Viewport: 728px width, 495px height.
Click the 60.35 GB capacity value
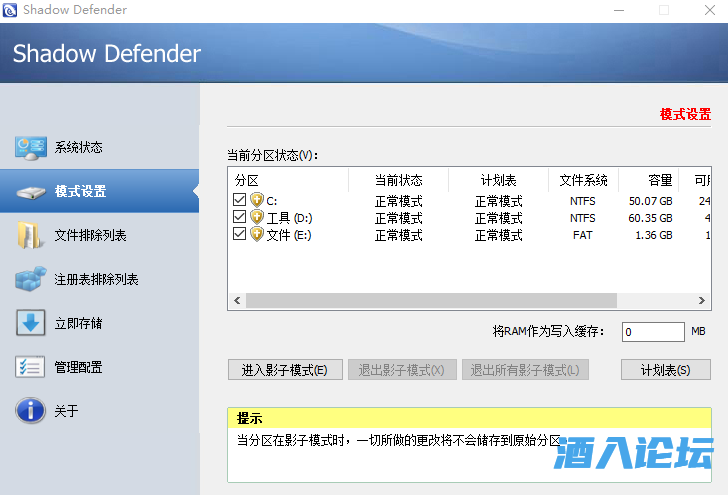(x=650, y=218)
